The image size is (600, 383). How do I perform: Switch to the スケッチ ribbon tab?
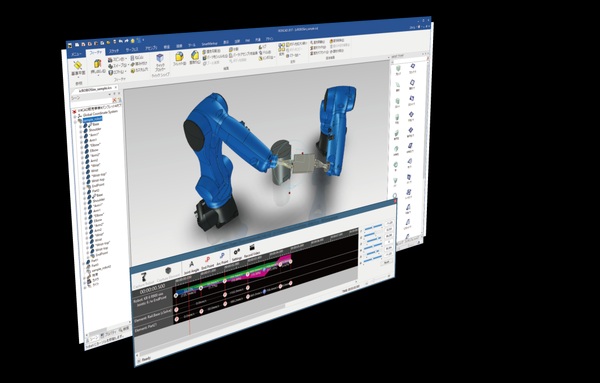pyautogui.click(x=114, y=51)
